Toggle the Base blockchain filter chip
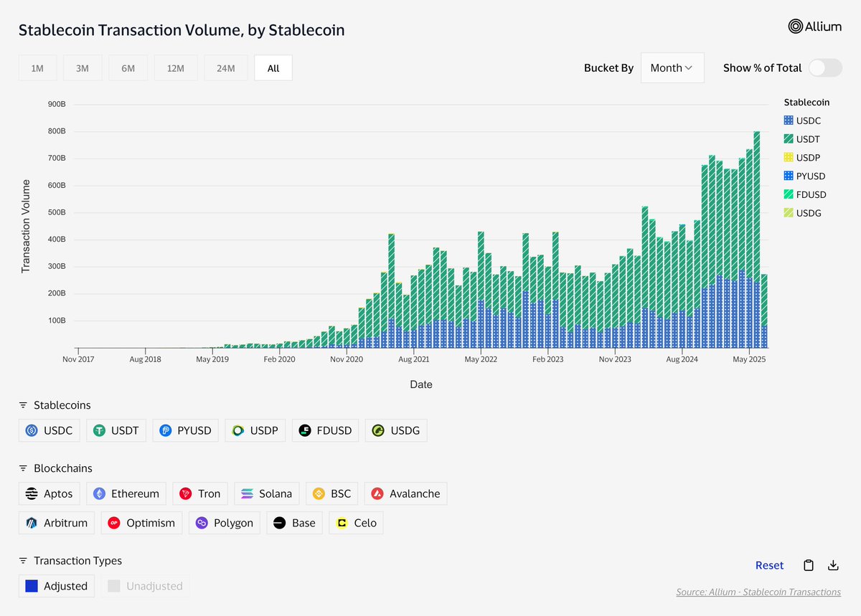 coord(295,523)
